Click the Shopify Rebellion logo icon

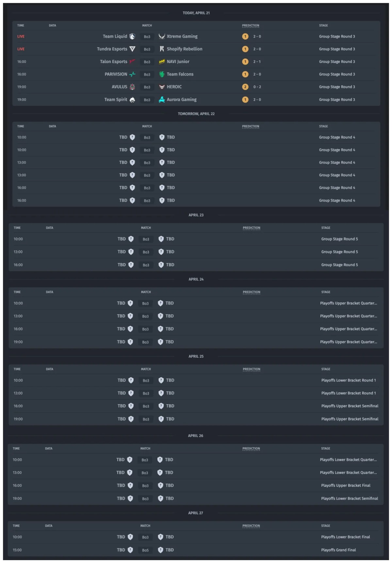pos(162,49)
